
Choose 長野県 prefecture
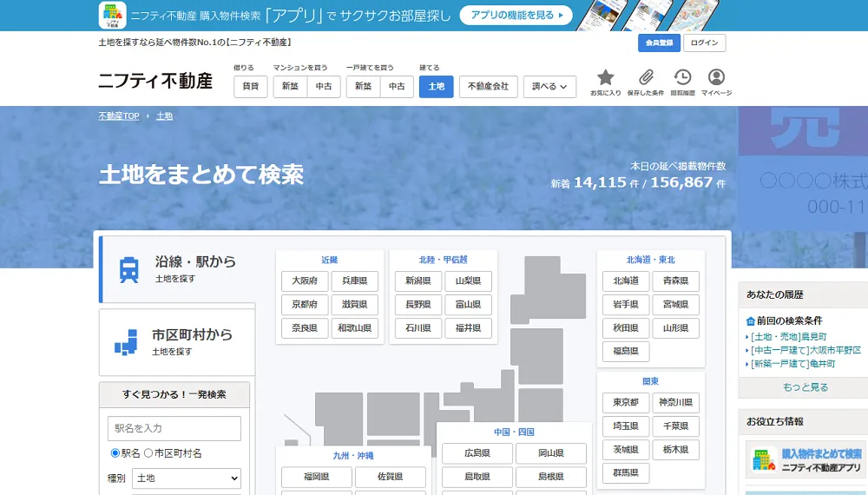click(418, 305)
